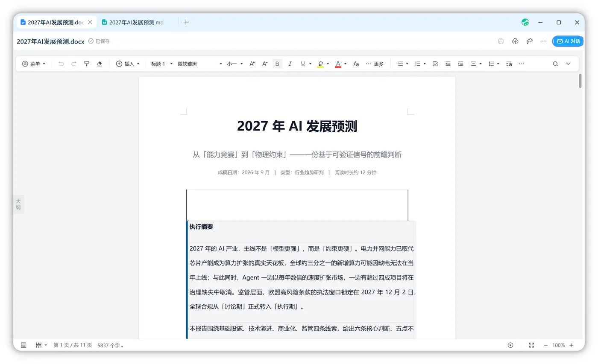Screen dimensions: 598x364
Task: Toggle bold formatting
Action: pyautogui.click(x=277, y=64)
